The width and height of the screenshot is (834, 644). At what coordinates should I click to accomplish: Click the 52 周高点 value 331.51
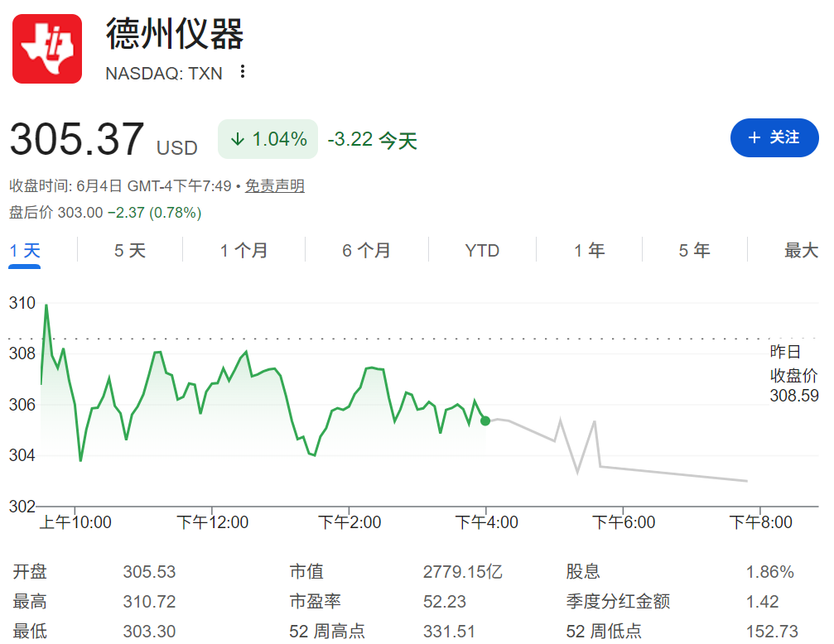point(449,632)
